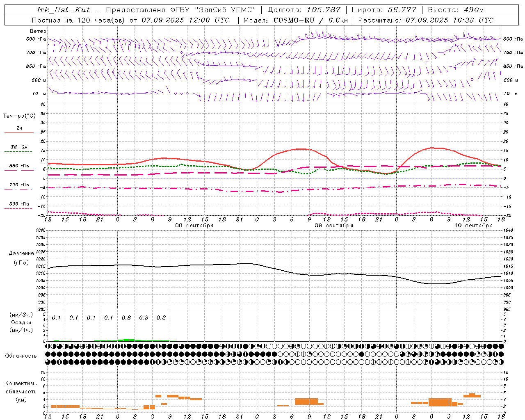The image size is (525, 420).
Task: Click the Осадки precipitation label
Action: (21, 322)
